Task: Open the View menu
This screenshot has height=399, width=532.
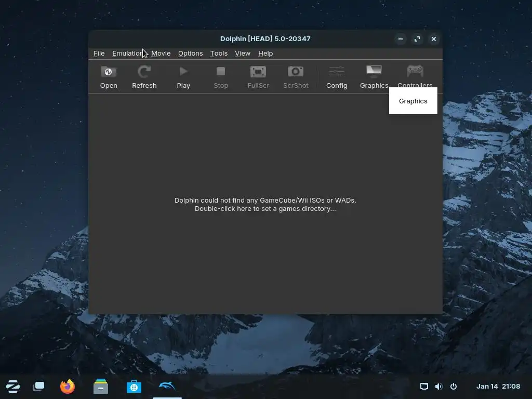Action: click(x=243, y=54)
